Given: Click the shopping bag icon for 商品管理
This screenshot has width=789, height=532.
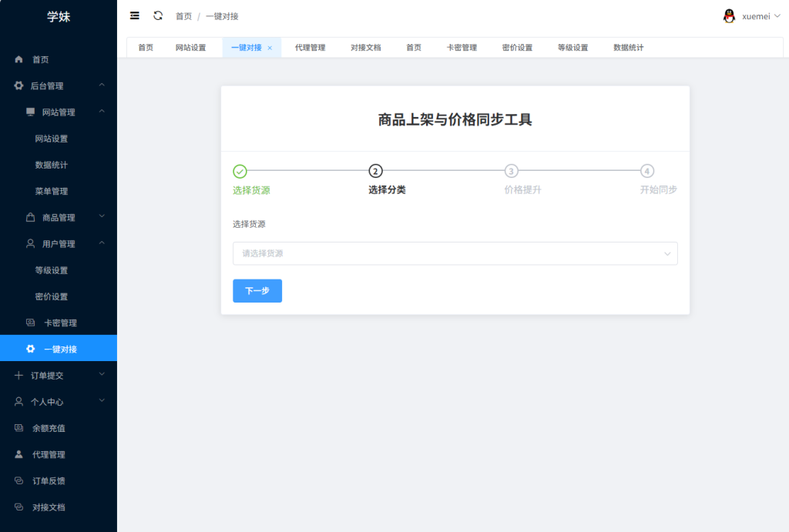Looking at the screenshot, I should click(31, 217).
